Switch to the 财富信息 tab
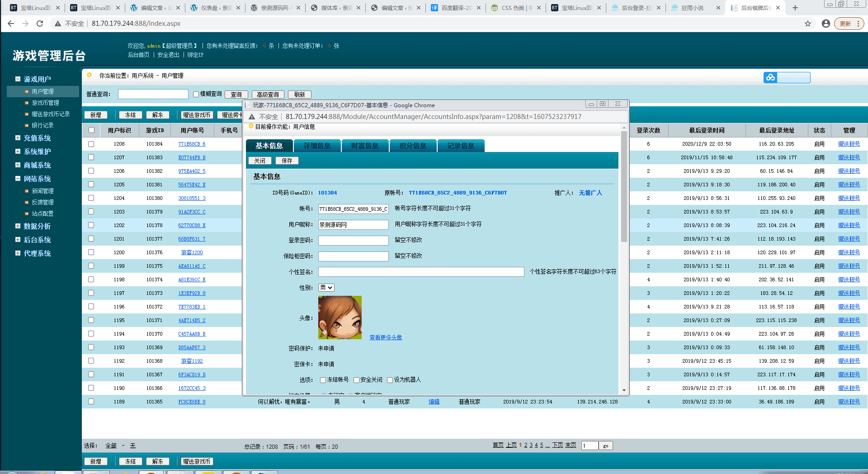The width and height of the screenshot is (868, 474). coord(365,145)
